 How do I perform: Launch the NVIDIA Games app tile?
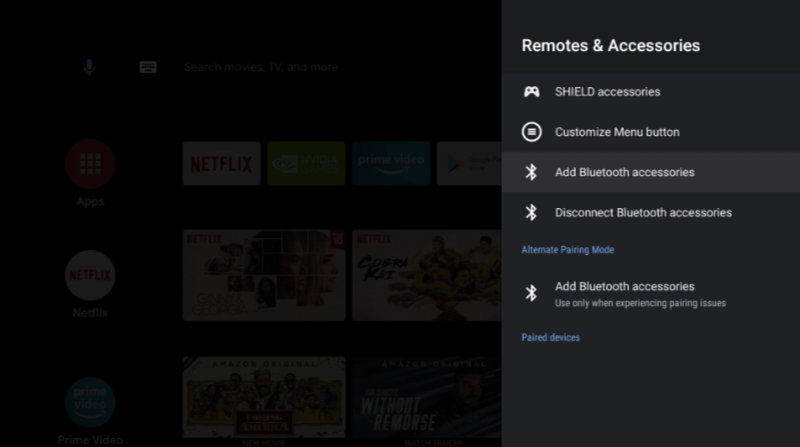pos(306,163)
